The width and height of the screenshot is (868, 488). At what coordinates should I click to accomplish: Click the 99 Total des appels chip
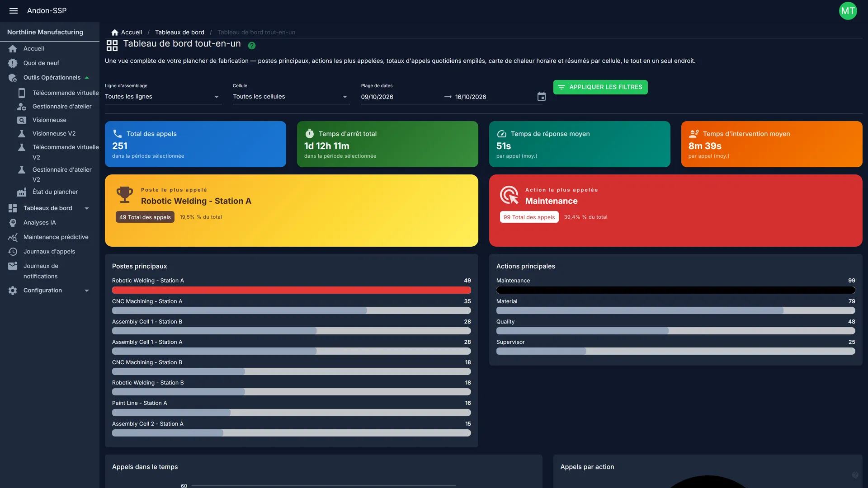pyautogui.click(x=529, y=217)
